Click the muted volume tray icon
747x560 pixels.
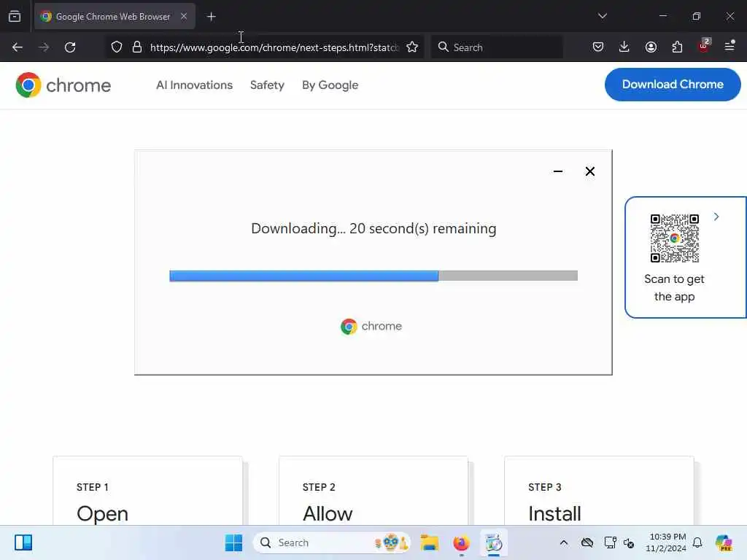pos(629,542)
